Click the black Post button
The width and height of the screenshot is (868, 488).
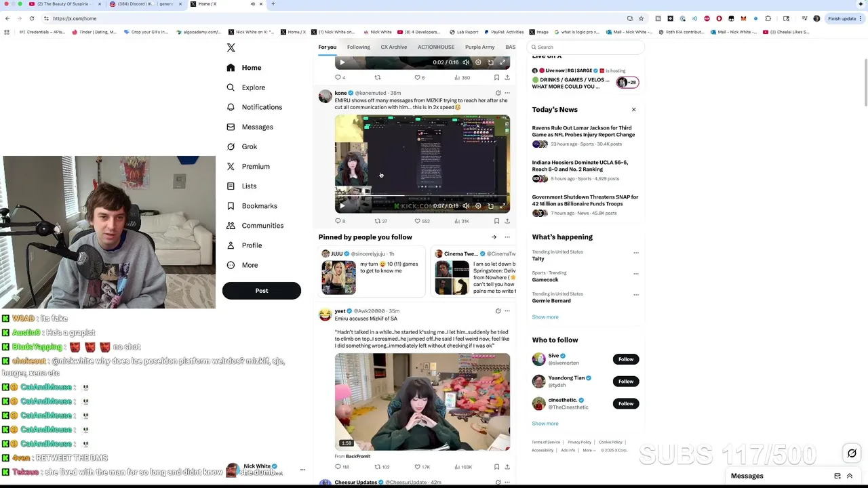[x=262, y=291]
